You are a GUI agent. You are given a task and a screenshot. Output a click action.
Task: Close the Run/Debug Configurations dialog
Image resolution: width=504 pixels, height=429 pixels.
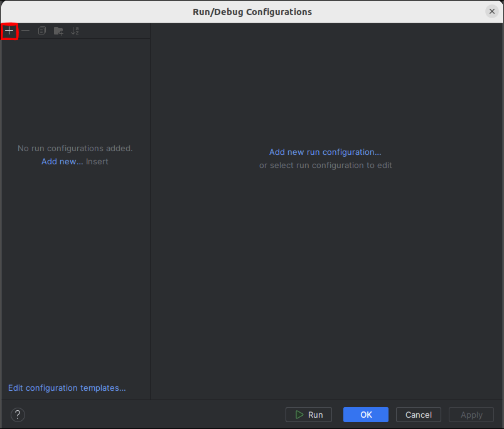click(491, 11)
